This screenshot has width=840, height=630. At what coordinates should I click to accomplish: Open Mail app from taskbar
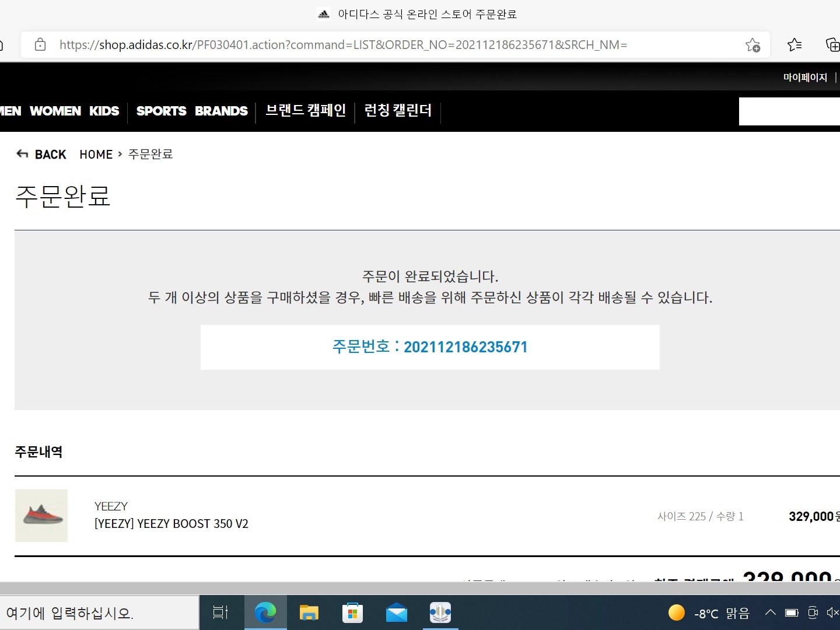(397, 612)
